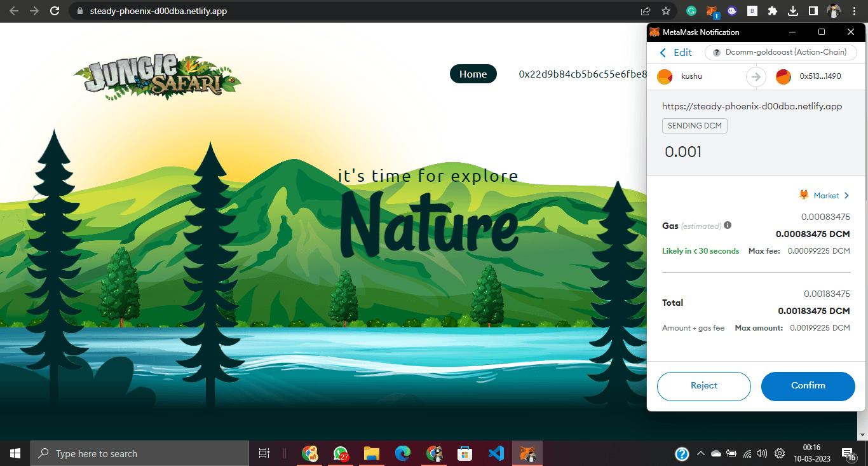Go back using MetaMask back chevron
The width and height of the screenshot is (868, 466).
663,53
